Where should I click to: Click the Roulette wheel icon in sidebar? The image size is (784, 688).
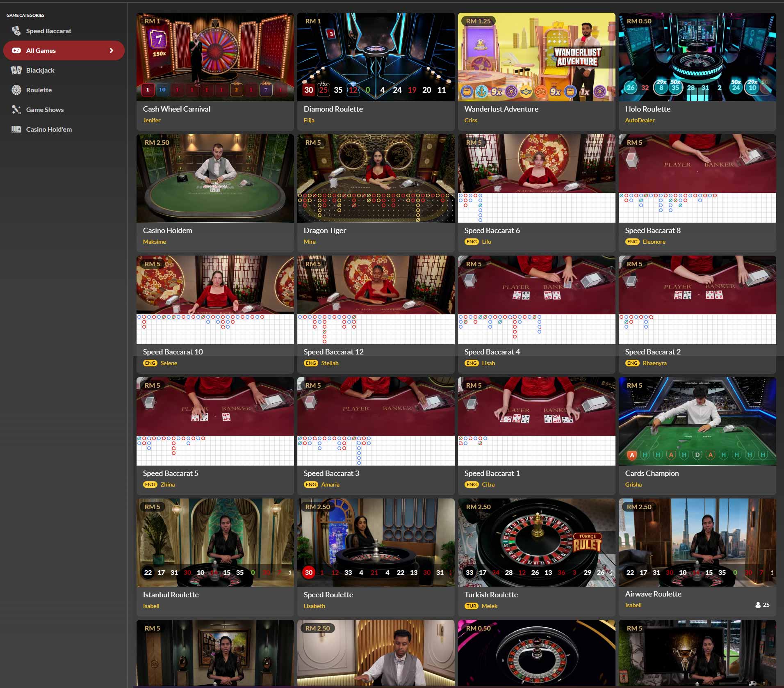tap(16, 90)
